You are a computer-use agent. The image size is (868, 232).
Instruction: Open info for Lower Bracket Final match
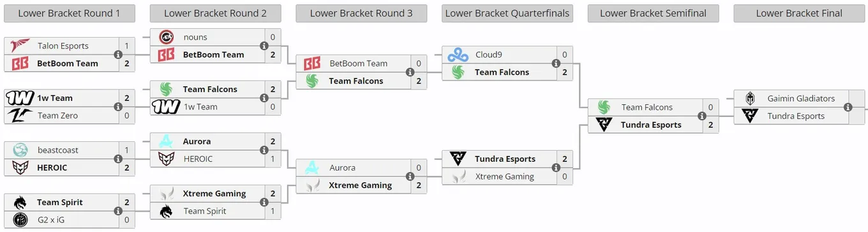[x=848, y=107]
